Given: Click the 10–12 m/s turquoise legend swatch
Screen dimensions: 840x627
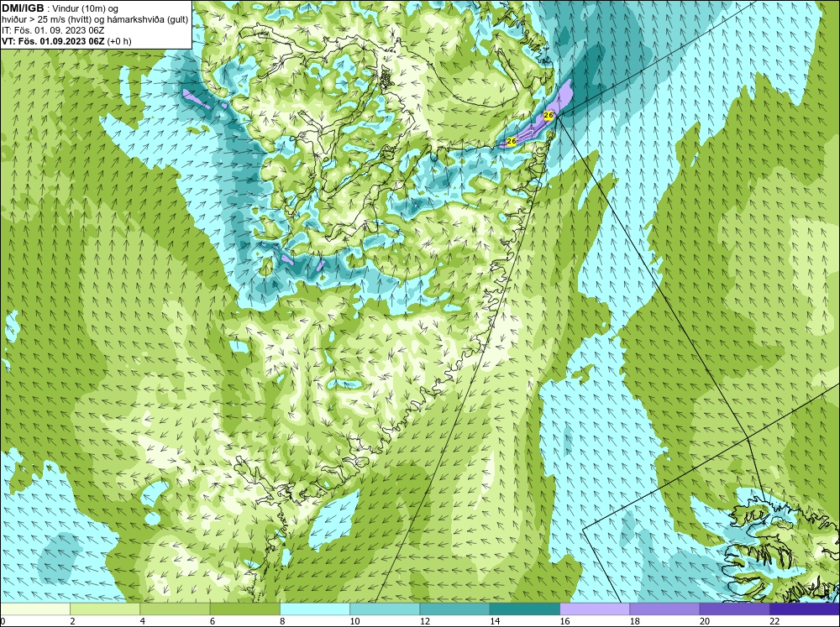Looking at the screenshot, I should 385,609.
